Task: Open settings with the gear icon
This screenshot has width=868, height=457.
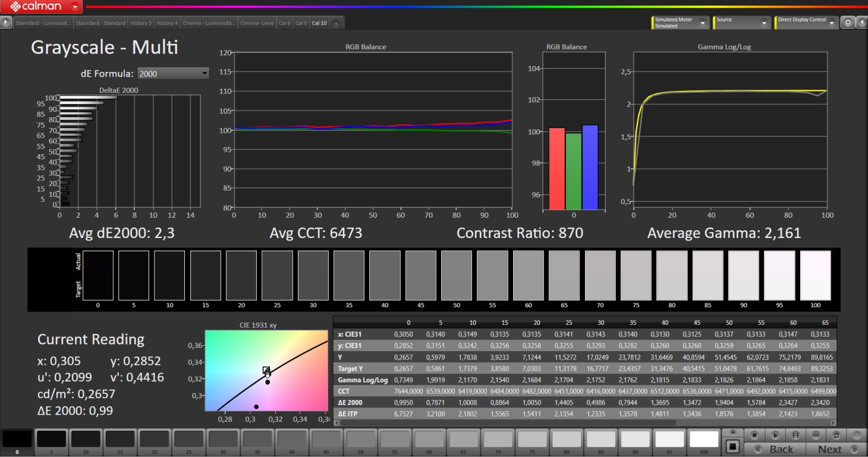Action: pyautogui.click(x=848, y=23)
